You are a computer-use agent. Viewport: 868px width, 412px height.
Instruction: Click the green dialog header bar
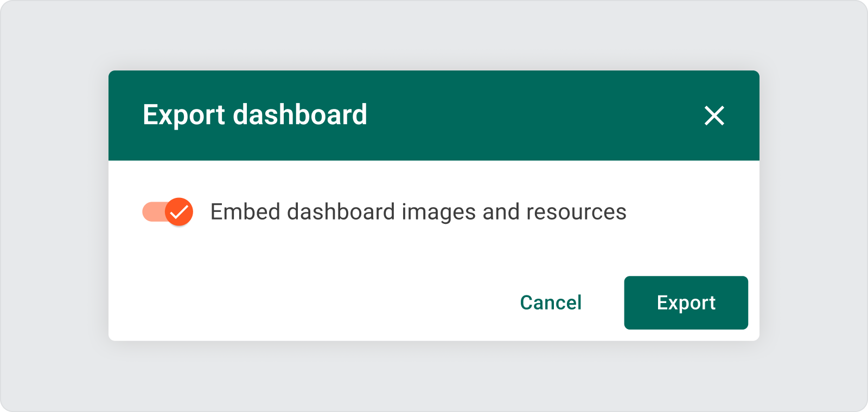(515, 115)
